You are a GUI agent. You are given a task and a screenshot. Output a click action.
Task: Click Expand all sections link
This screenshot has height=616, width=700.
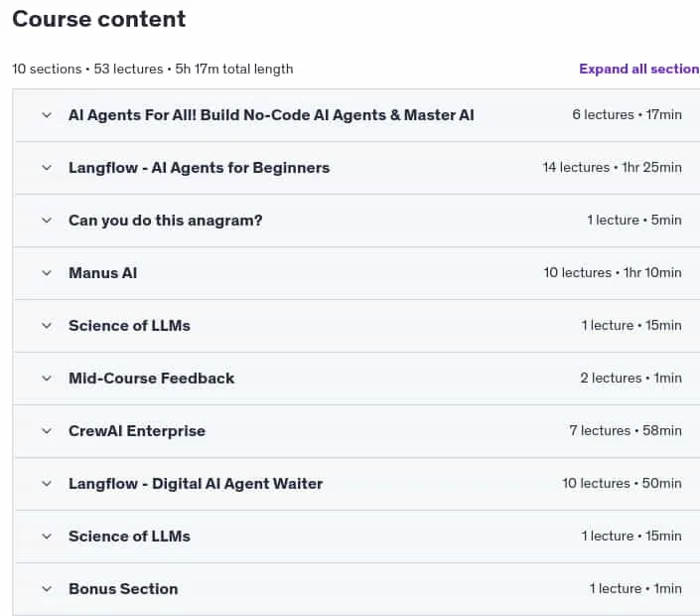pos(639,69)
